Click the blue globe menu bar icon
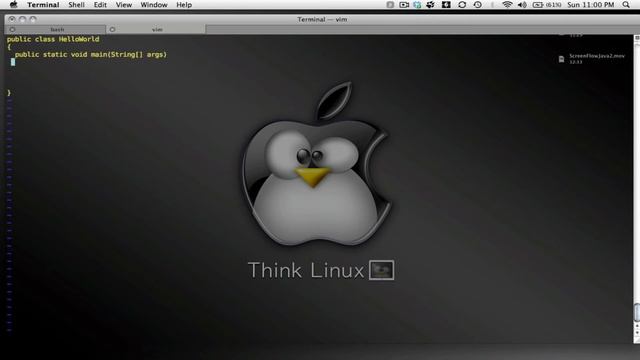640x360 pixels. point(417,5)
